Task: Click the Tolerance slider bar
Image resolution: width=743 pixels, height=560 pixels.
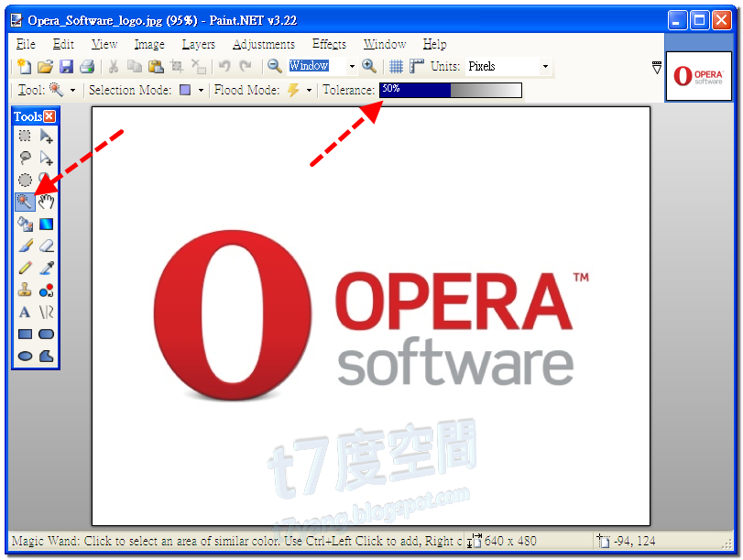Action: pos(451,90)
